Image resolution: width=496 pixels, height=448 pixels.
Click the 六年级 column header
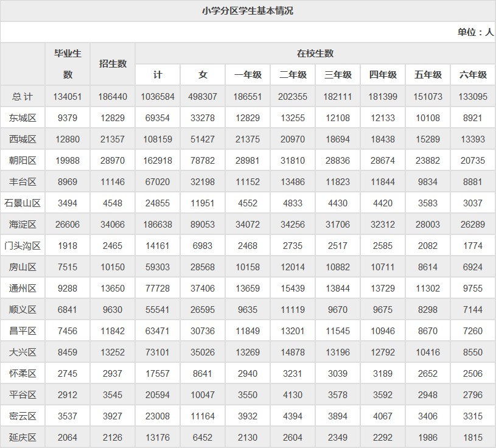(x=473, y=75)
